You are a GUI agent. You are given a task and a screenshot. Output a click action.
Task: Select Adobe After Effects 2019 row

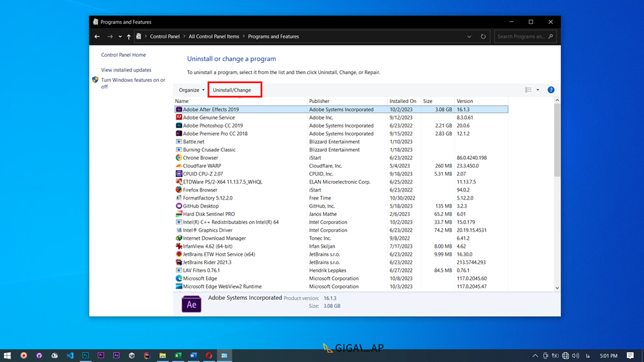(341, 110)
